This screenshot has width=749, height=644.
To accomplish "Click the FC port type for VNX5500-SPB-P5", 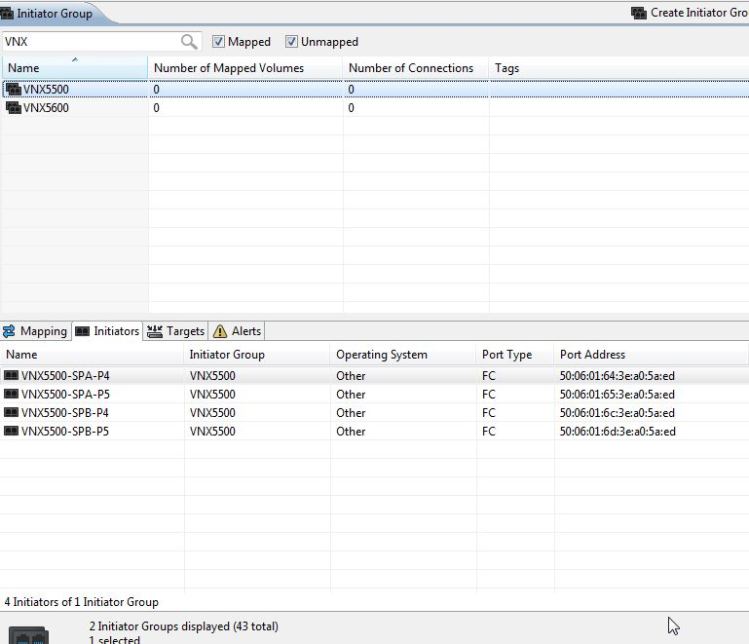I will tap(489, 432).
